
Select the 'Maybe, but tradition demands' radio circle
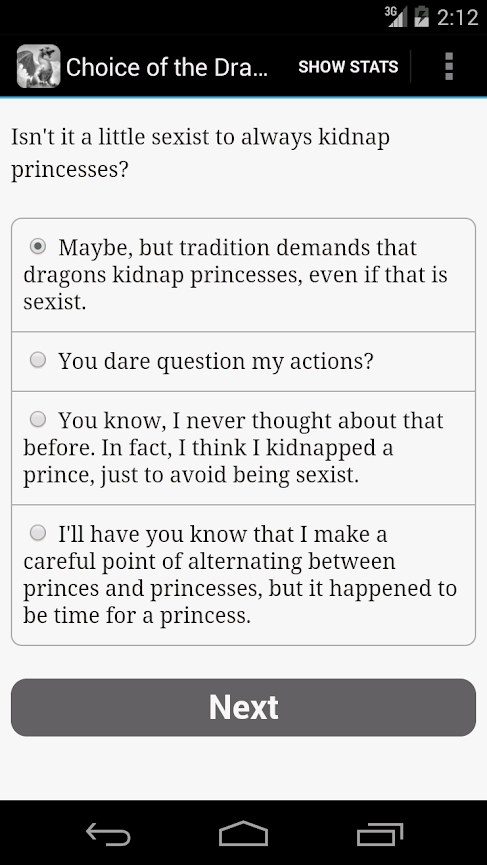[38, 246]
